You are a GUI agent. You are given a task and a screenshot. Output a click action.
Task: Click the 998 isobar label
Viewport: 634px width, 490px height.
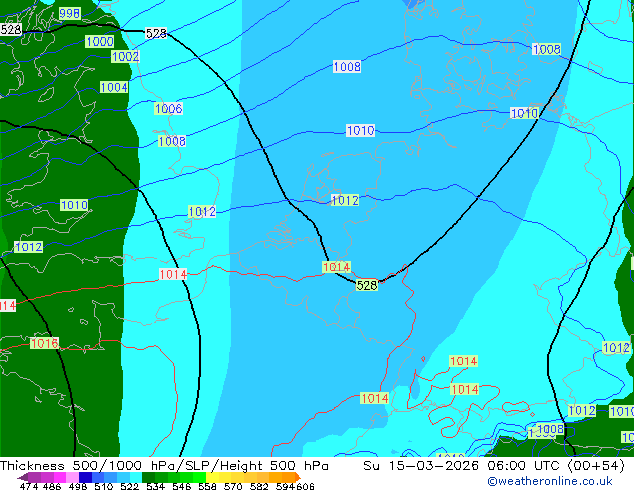click(x=70, y=14)
